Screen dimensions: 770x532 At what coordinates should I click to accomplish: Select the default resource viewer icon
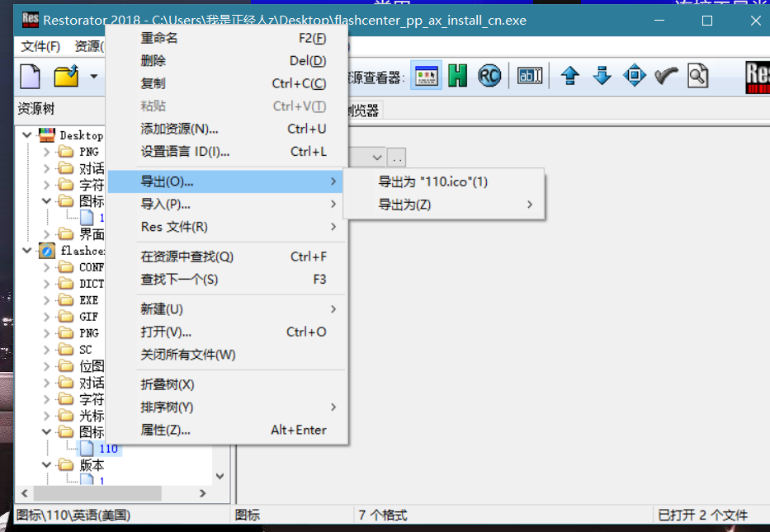(x=426, y=76)
